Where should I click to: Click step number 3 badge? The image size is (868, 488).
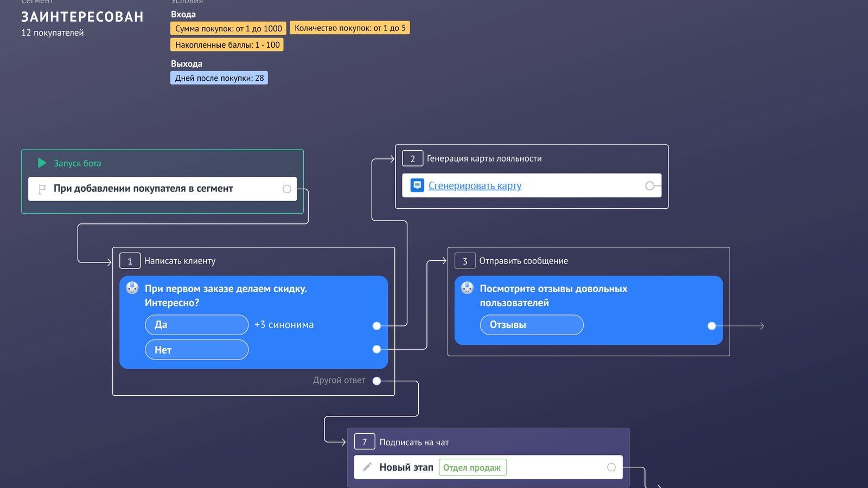pos(465,261)
